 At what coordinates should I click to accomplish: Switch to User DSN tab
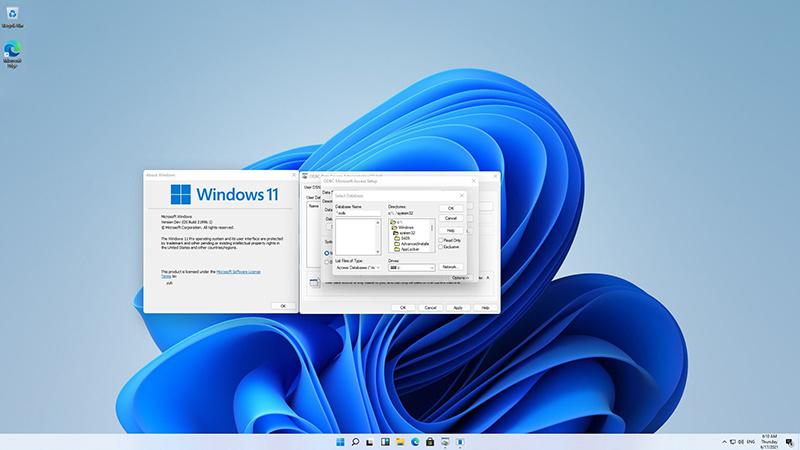point(312,187)
